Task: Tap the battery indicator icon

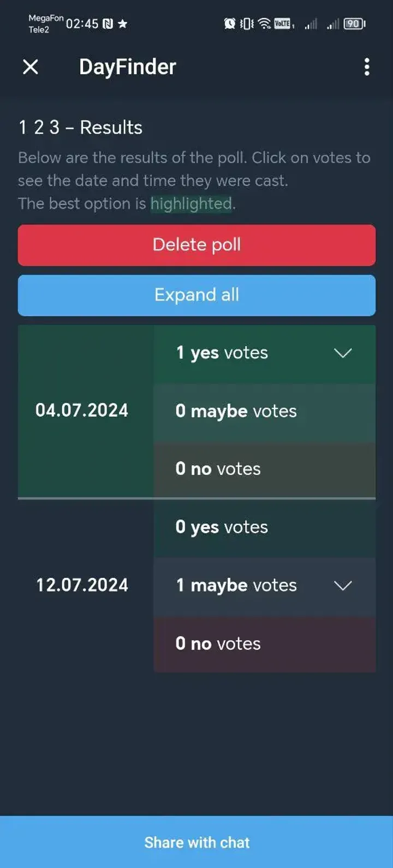Action: (x=354, y=23)
